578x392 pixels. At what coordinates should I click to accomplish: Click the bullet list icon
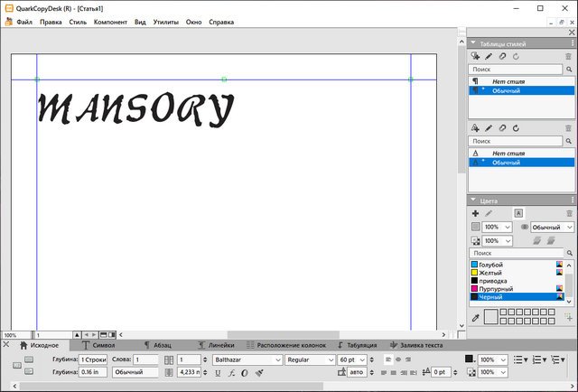coord(520,359)
